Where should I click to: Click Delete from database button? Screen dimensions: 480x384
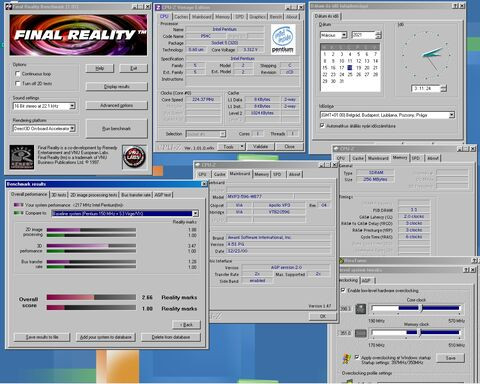[x=171, y=337]
